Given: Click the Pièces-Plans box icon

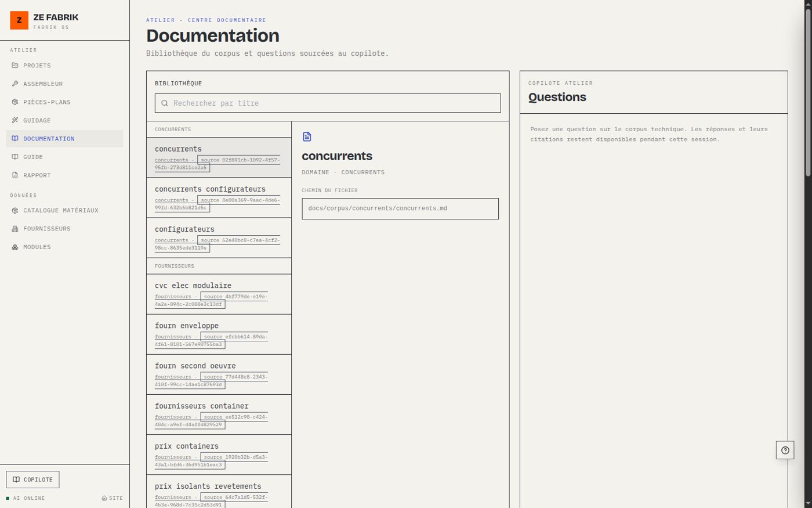Looking at the screenshot, I should [x=15, y=102].
